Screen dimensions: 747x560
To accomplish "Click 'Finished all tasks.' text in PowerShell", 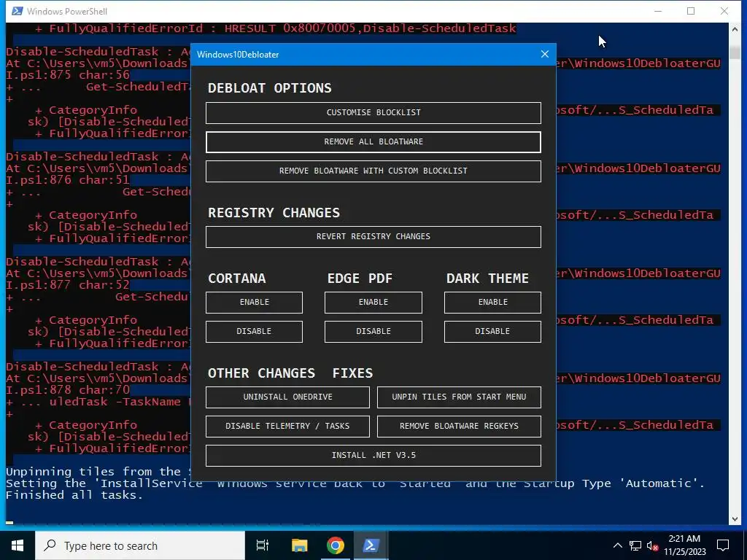I will coord(74,495).
